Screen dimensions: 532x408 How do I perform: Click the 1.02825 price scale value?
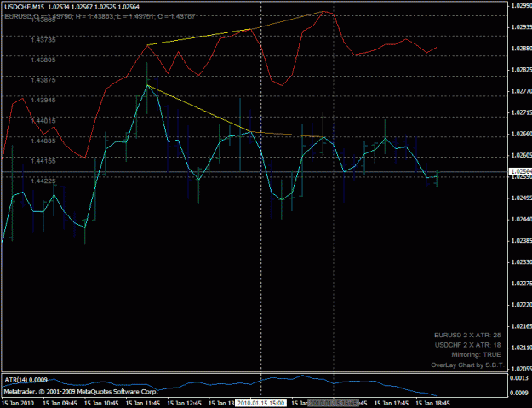pyautogui.click(x=521, y=70)
